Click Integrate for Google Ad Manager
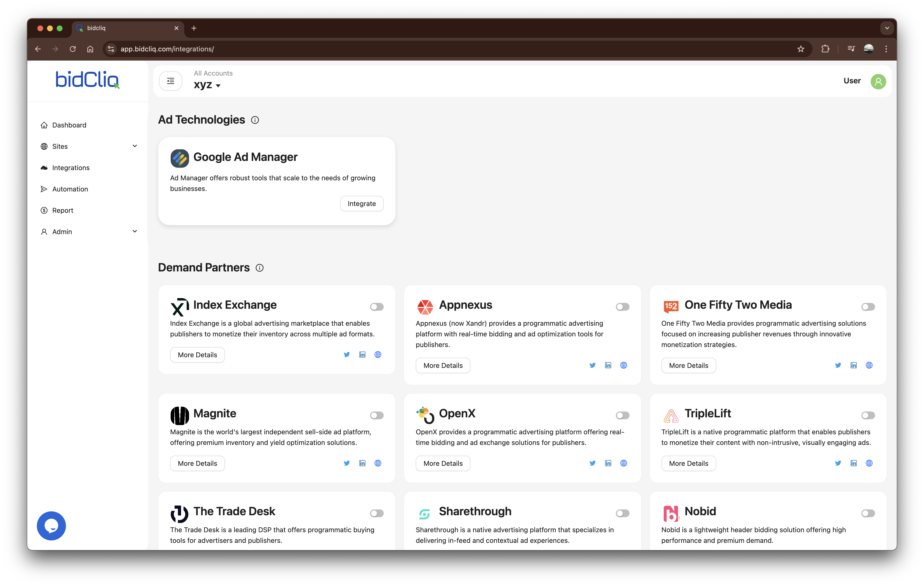 coord(361,204)
